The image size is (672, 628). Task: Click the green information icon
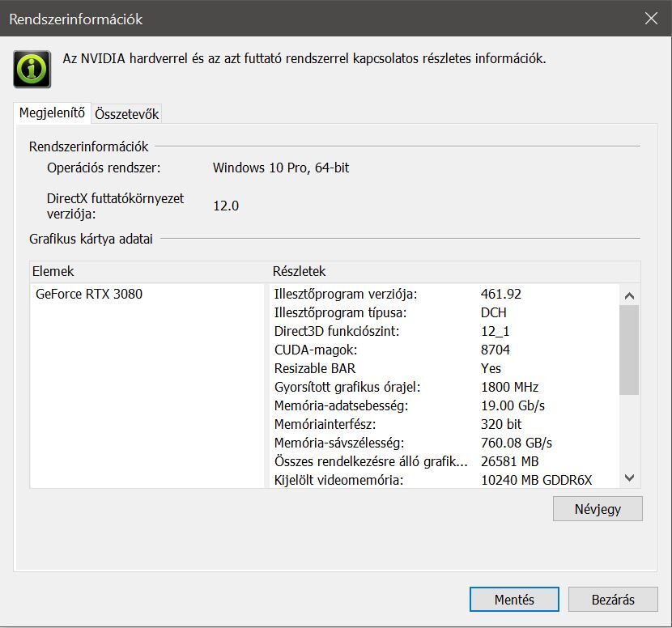pyautogui.click(x=32, y=69)
